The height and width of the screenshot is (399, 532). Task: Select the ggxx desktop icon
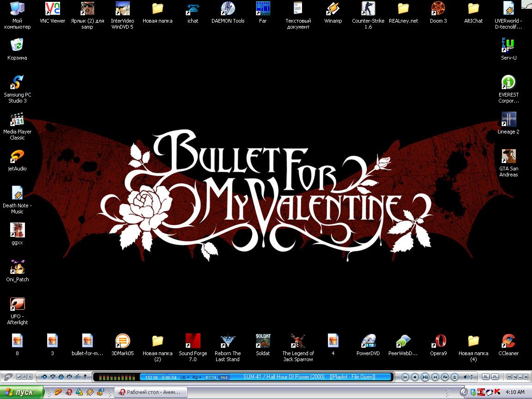(x=17, y=234)
